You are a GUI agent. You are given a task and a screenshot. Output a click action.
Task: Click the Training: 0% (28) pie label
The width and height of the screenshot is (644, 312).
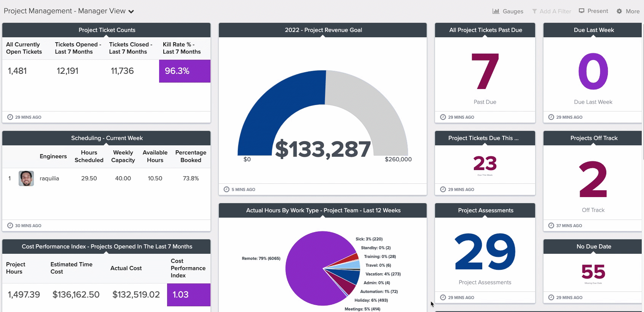point(380,257)
